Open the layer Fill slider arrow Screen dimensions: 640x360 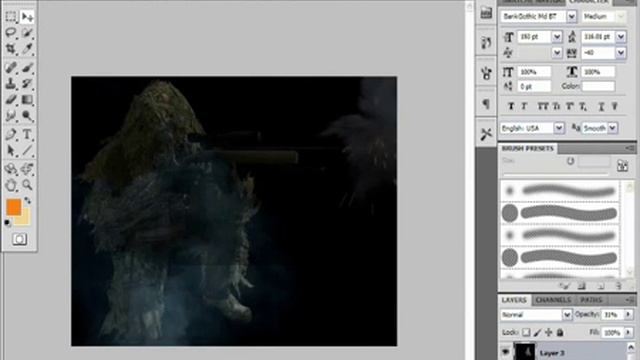pyautogui.click(x=628, y=333)
